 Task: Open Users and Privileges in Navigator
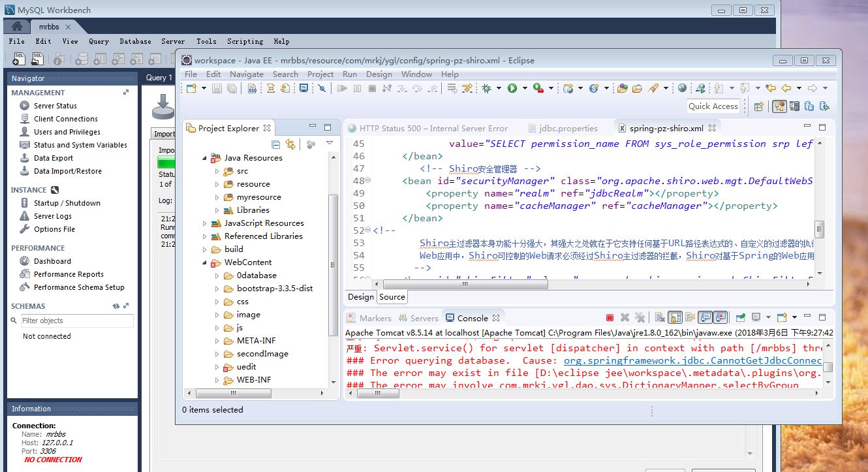pos(67,132)
